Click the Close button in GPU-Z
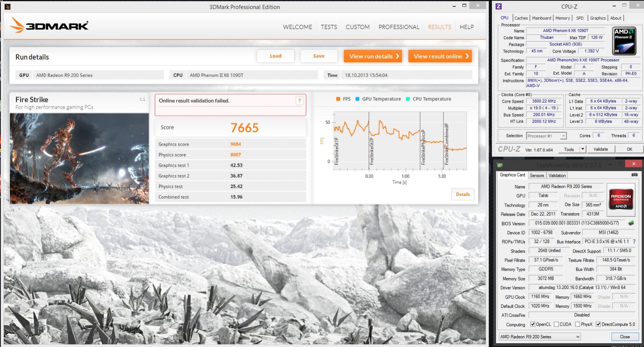 (x=624, y=337)
